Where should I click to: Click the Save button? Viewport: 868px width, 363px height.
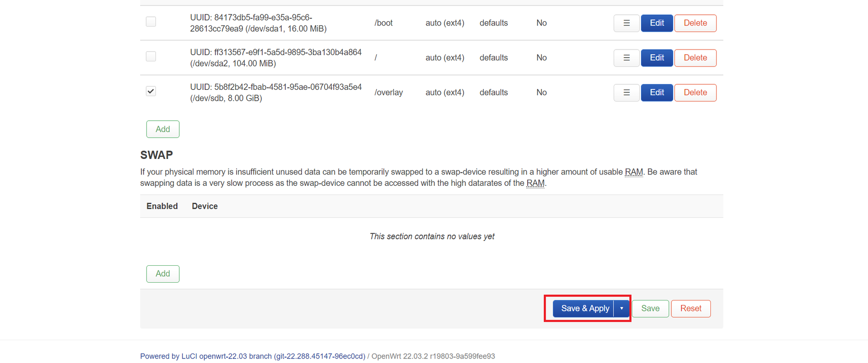[650, 308]
